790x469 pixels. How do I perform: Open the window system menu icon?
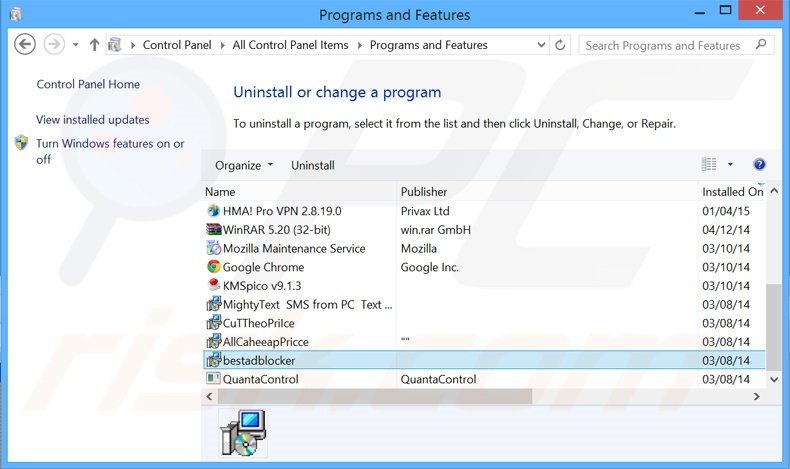pos(15,14)
